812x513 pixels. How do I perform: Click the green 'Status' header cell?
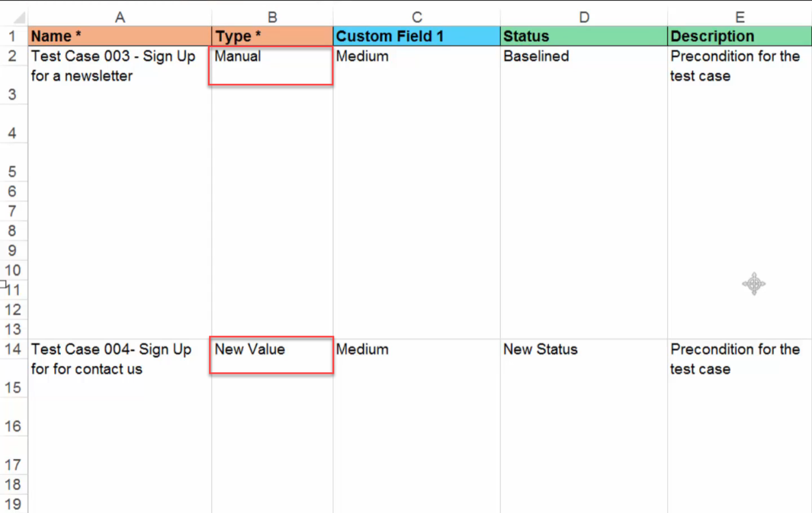pyautogui.click(x=583, y=36)
